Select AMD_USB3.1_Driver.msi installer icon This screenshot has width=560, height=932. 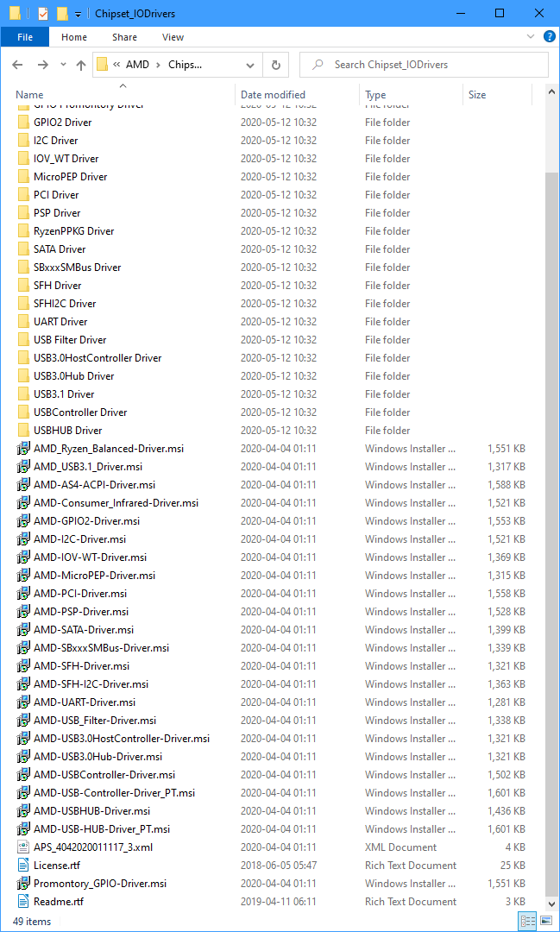23,467
